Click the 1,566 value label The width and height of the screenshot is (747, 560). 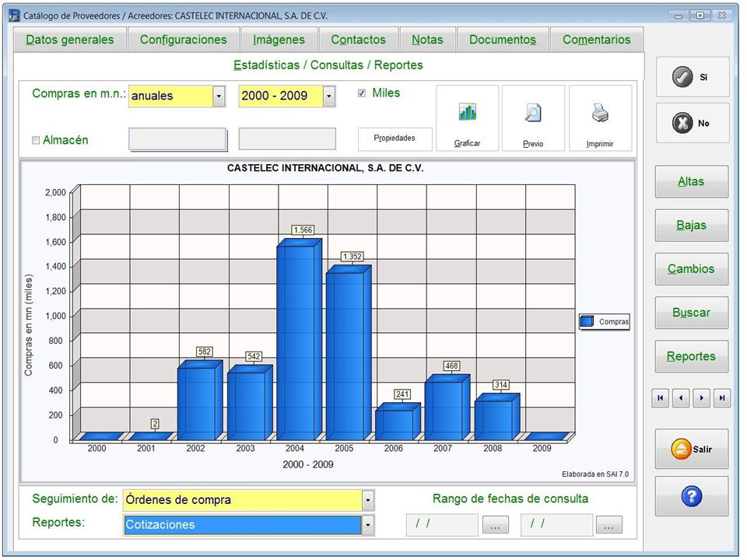(303, 230)
